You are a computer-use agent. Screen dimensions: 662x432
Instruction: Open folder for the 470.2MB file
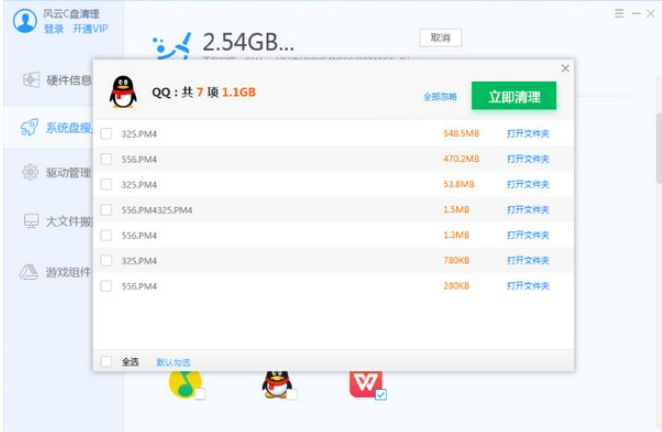tap(528, 159)
